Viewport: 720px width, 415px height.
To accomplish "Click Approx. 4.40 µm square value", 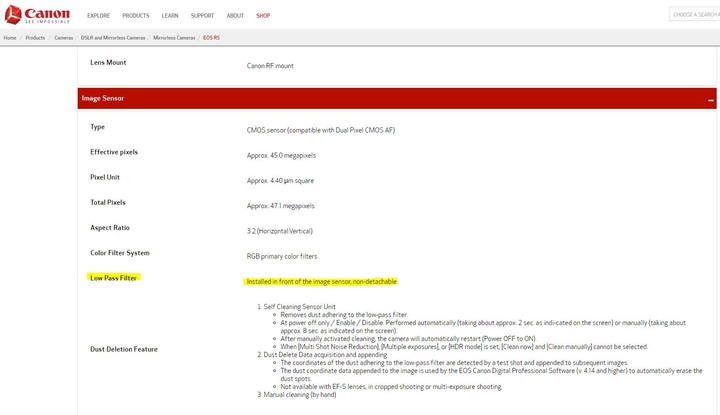I will pos(280,180).
